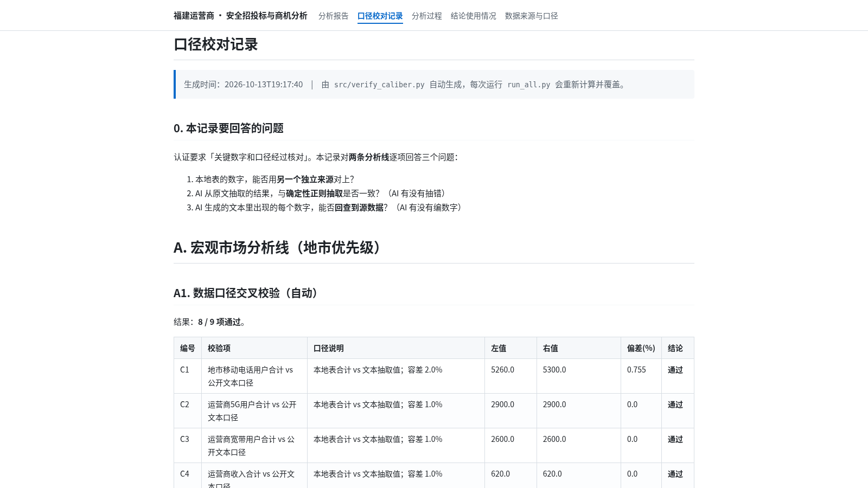The image size is (868, 488).
Task: Click 通过 in the C1 row
Action: [675, 370]
